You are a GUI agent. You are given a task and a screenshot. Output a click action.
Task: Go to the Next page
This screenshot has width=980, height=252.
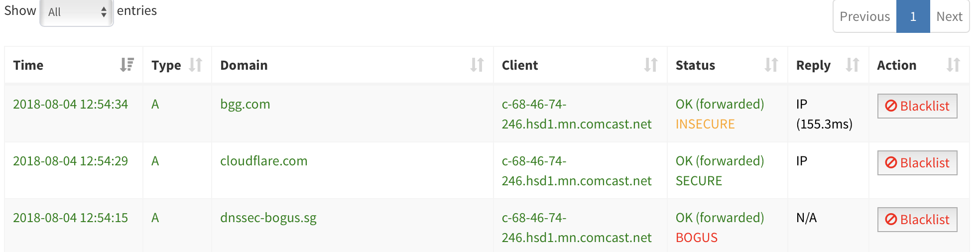[x=949, y=16]
